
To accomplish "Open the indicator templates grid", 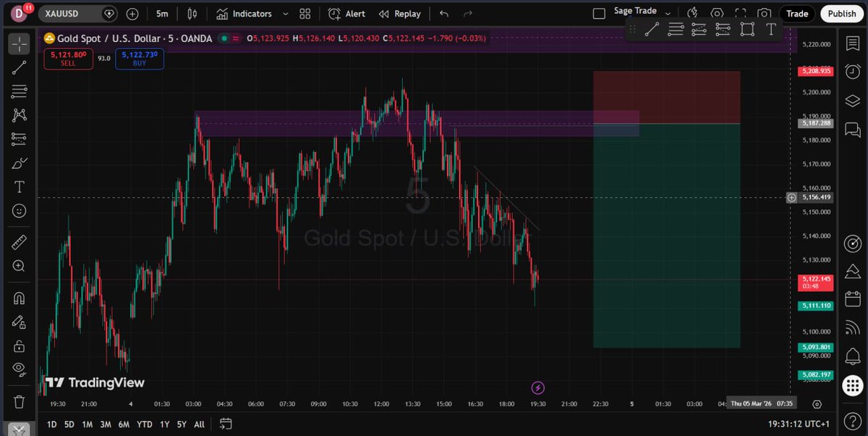I will click(x=305, y=14).
